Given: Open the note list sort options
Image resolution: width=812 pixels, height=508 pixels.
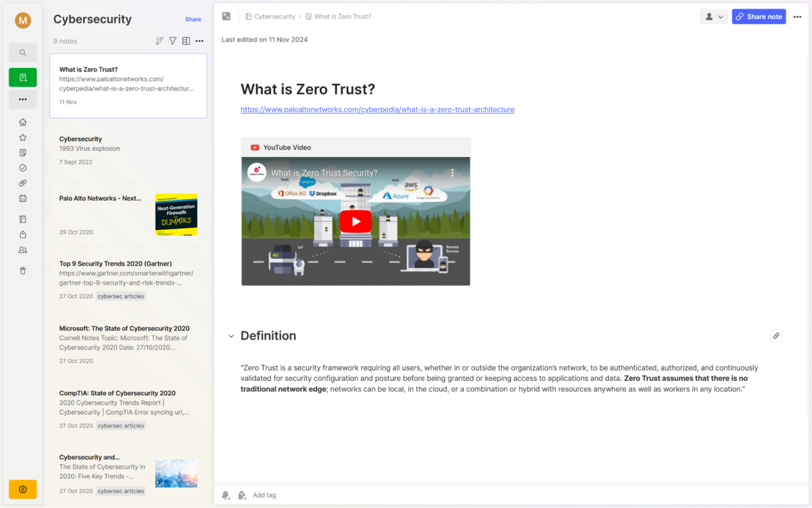Looking at the screenshot, I should 159,41.
